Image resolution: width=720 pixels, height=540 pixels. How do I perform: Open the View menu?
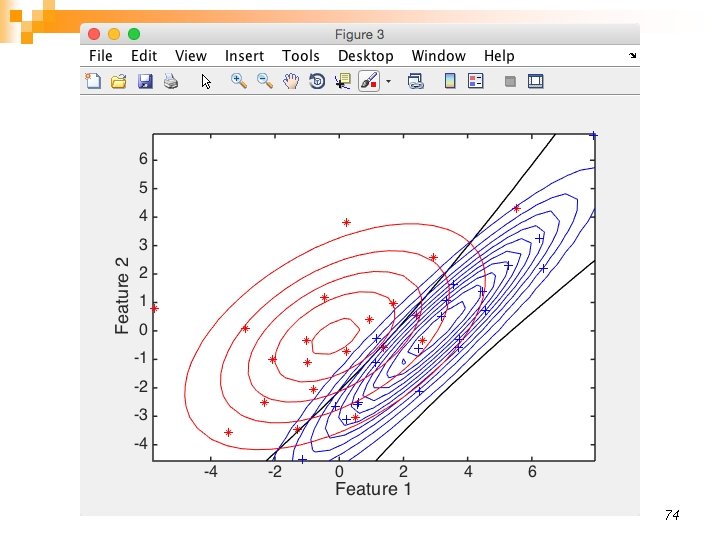[191, 56]
